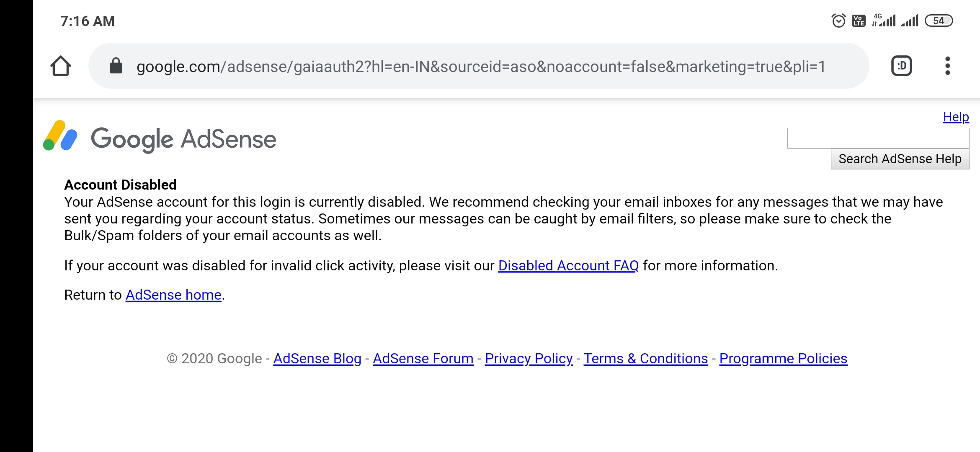The width and height of the screenshot is (980, 452).
Task: Click the AdSense Forum footer link
Action: 423,358
